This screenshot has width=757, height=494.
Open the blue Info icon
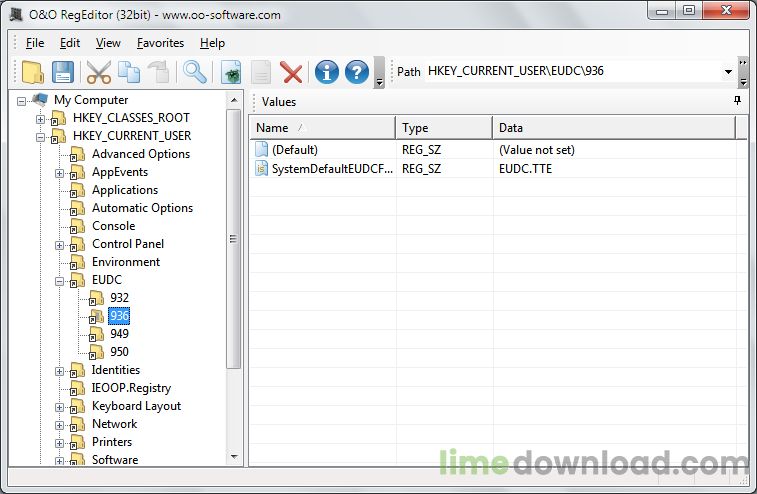[x=327, y=72]
